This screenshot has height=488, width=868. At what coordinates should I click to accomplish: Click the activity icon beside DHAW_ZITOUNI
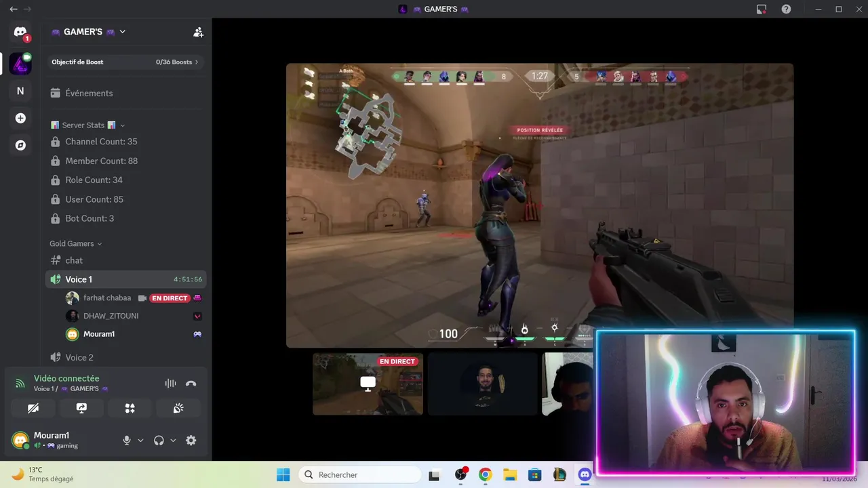pos(197,316)
